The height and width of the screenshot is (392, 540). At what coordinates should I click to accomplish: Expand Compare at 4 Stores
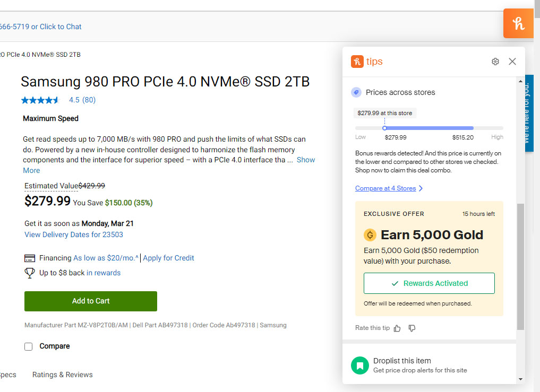pyautogui.click(x=389, y=188)
